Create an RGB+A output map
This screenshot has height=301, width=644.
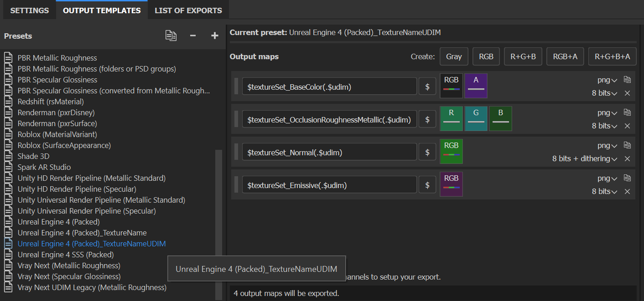tap(565, 56)
